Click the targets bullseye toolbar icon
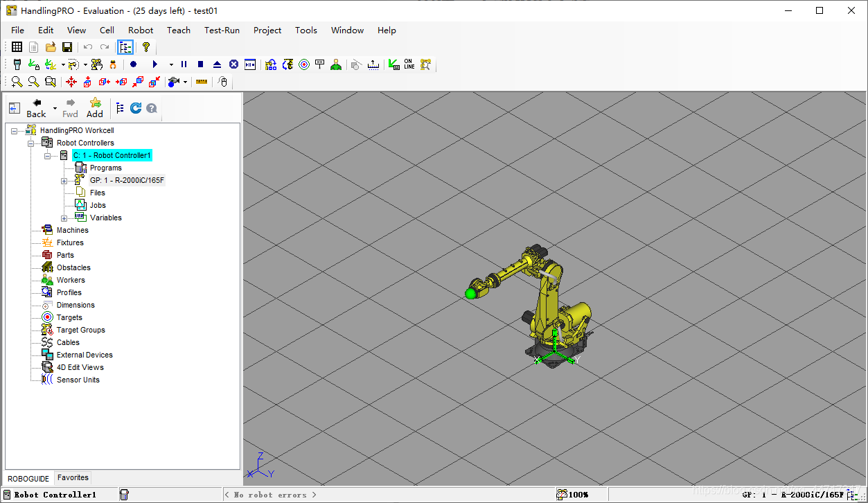The height and width of the screenshot is (503, 868). click(304, 64)
